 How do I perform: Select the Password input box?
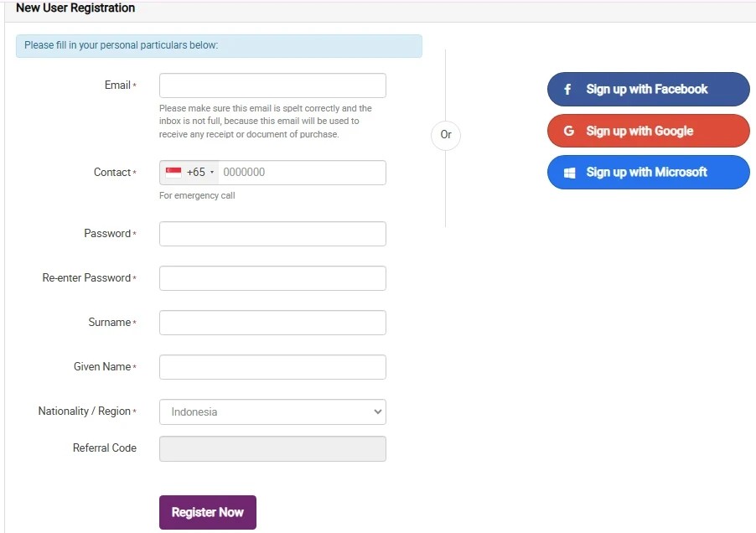(x=272, y=234)
